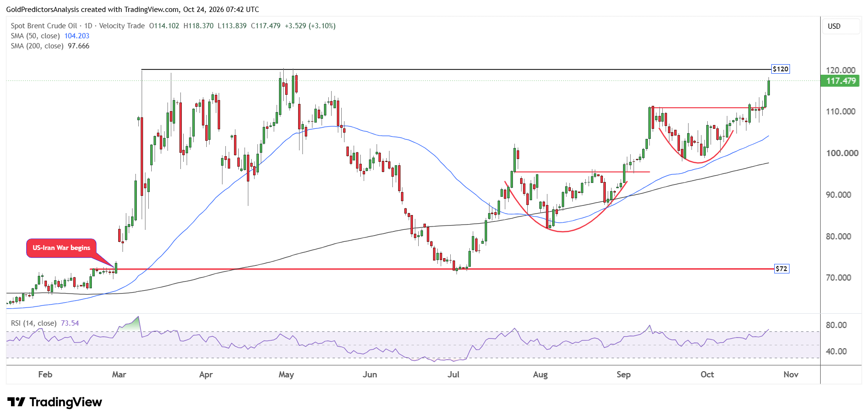Viewport: 868px width, 420px height.
Task: Click the Sep label on time axis
Action: click(x=623, y=375)
